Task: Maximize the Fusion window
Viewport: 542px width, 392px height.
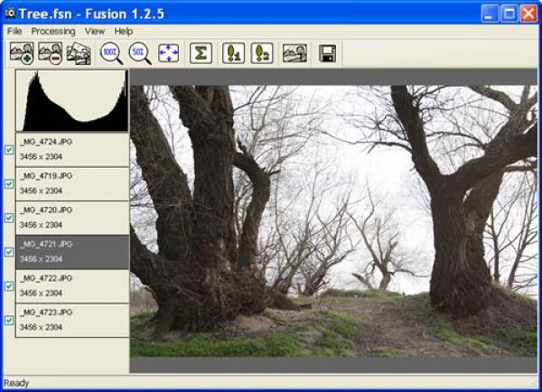Action: [509, 14]
